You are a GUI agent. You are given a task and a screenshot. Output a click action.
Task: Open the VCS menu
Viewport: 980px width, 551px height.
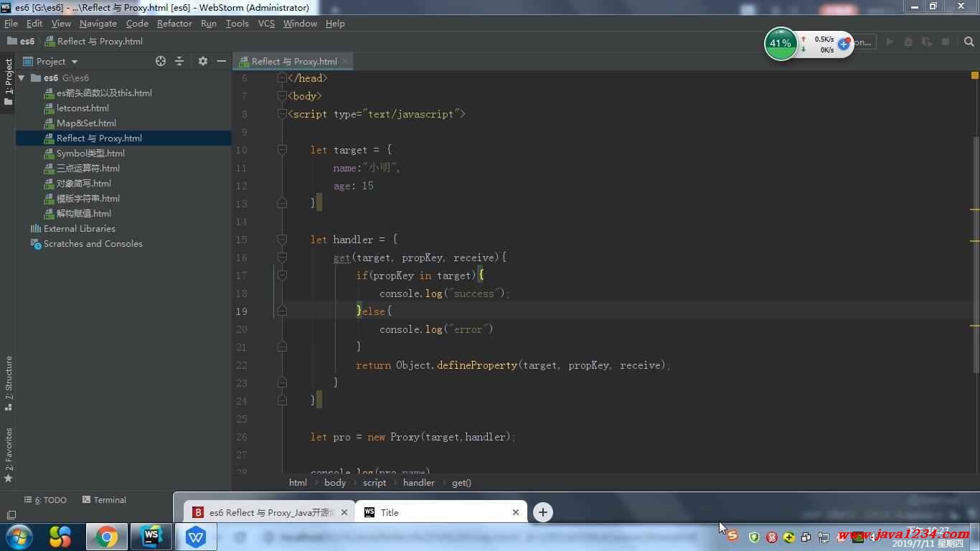point(266,24)
